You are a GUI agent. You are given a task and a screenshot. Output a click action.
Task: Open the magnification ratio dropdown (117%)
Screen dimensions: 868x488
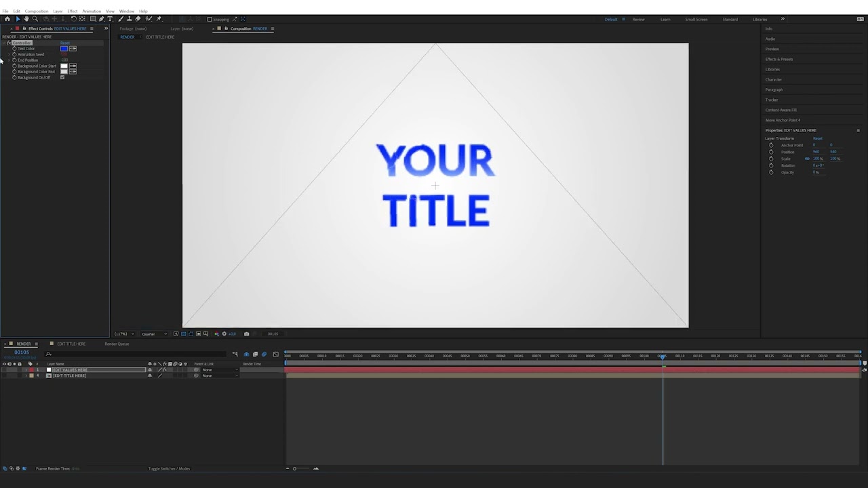(x=124, y=333)
